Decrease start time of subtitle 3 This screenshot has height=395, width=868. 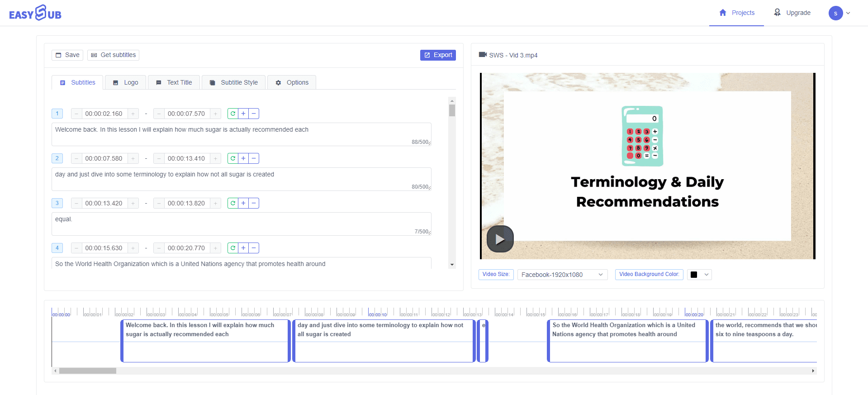tap(76, 203)
